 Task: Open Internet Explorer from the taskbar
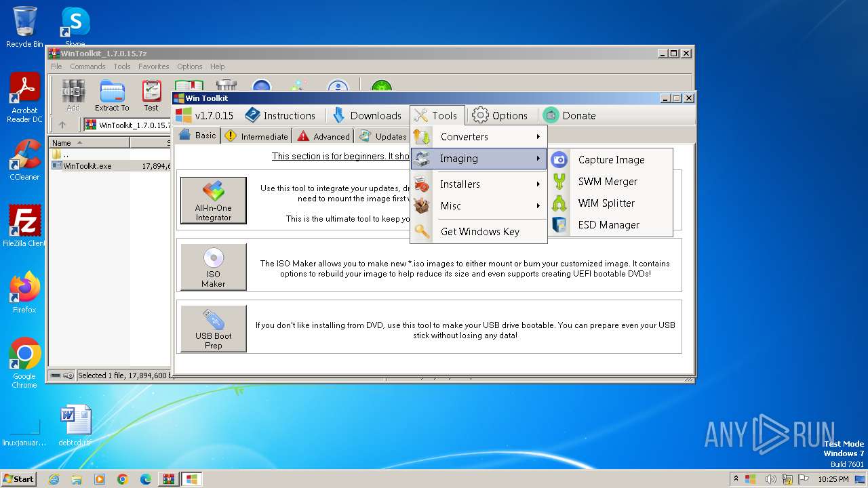click(x=54, y=479)
